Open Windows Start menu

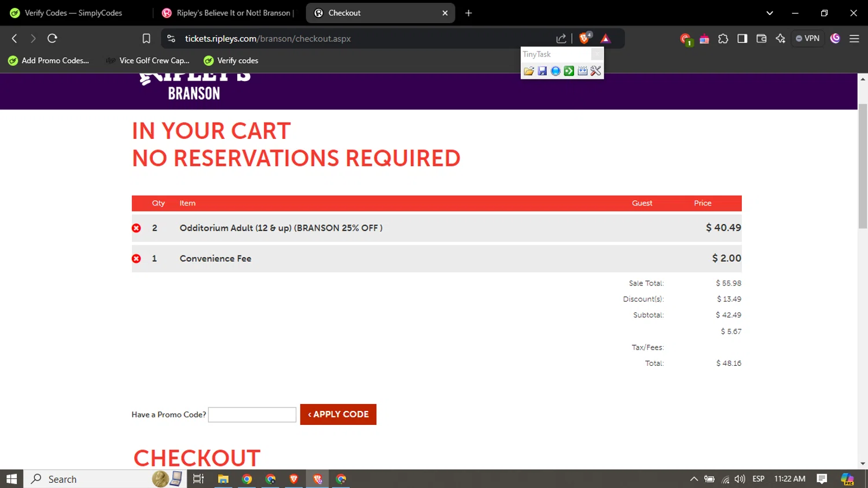tap(12, 479)
